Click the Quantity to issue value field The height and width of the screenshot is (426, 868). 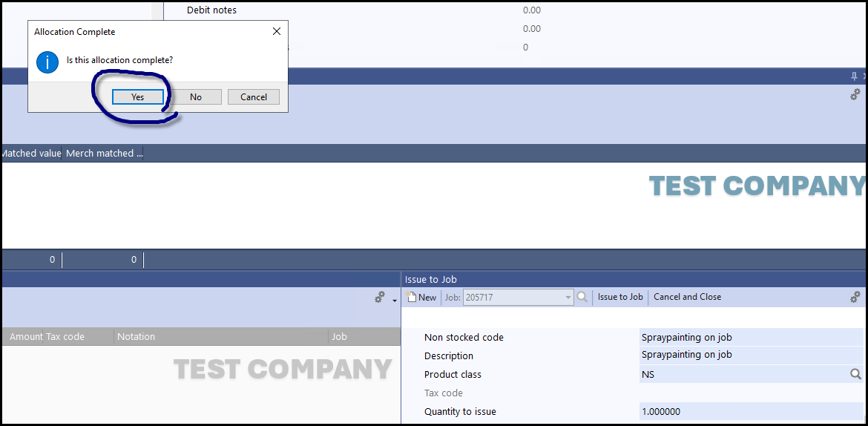(749, 412)
